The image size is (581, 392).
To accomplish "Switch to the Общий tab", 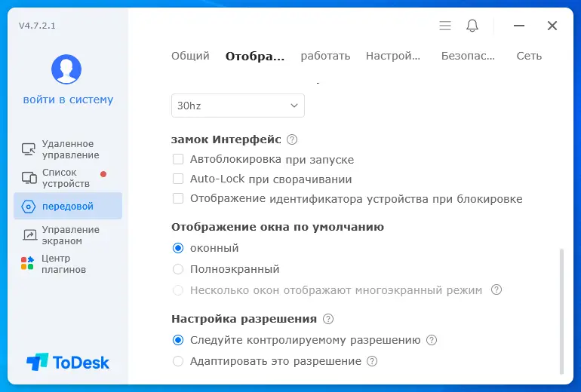I will [190, 56].
